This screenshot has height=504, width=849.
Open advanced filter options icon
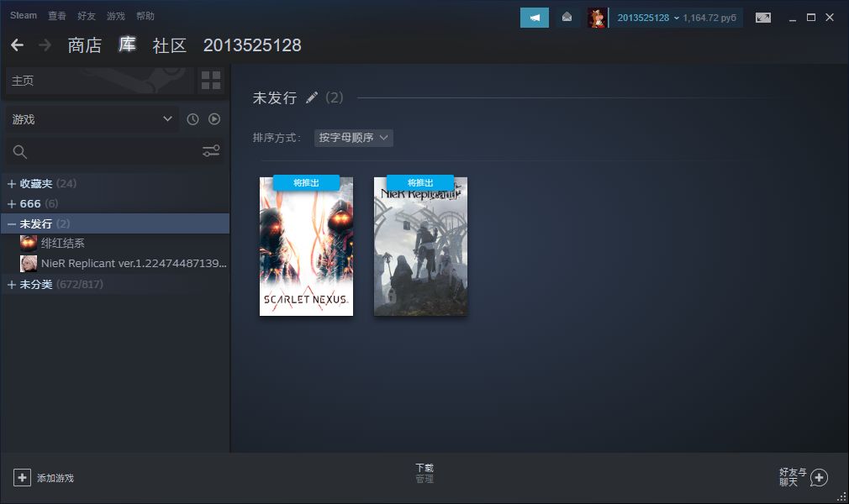pos(211,151)
